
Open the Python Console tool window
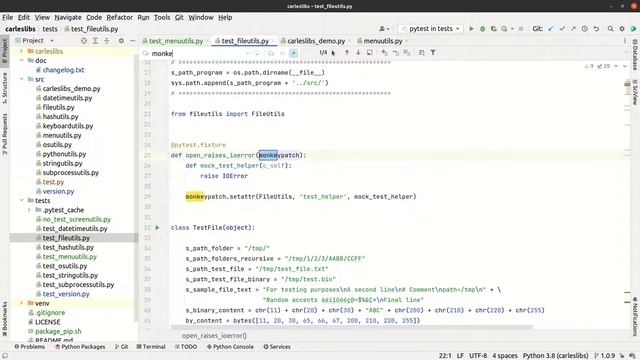click(230, 347)
